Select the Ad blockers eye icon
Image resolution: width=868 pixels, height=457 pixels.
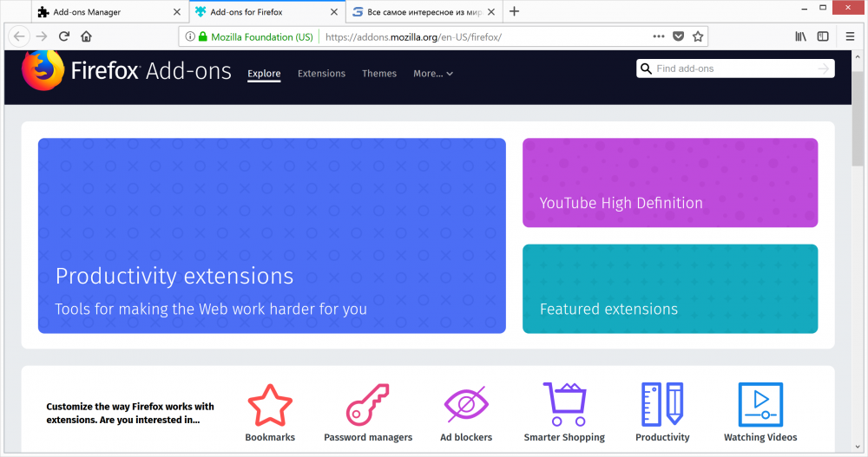(x=466, y=404)
